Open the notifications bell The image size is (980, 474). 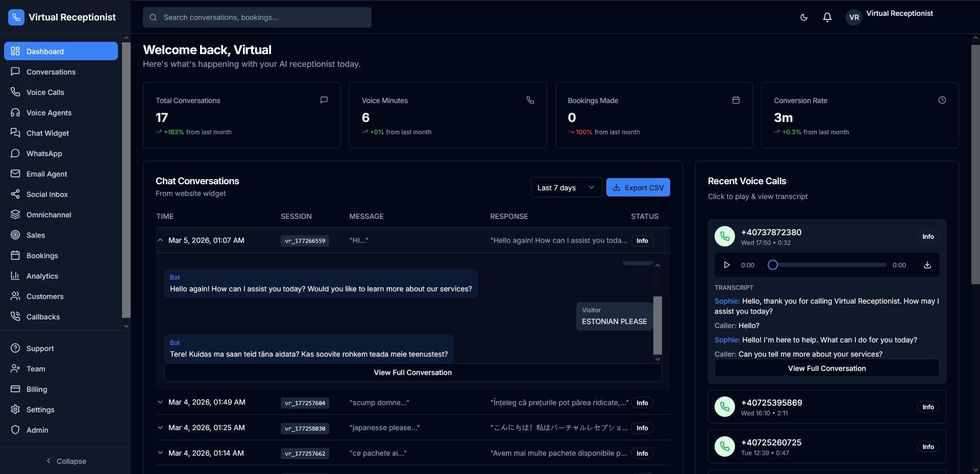coord(827,17)
